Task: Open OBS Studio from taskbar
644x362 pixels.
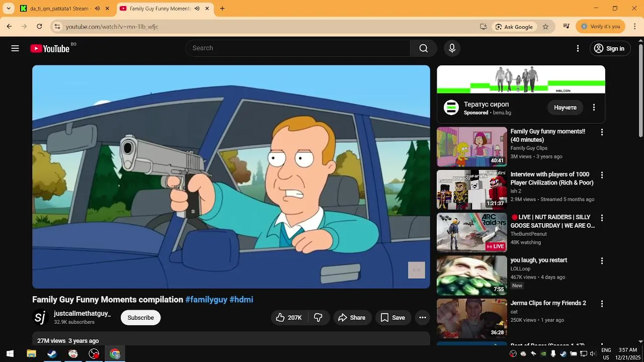Action: [x=94, y=354]
